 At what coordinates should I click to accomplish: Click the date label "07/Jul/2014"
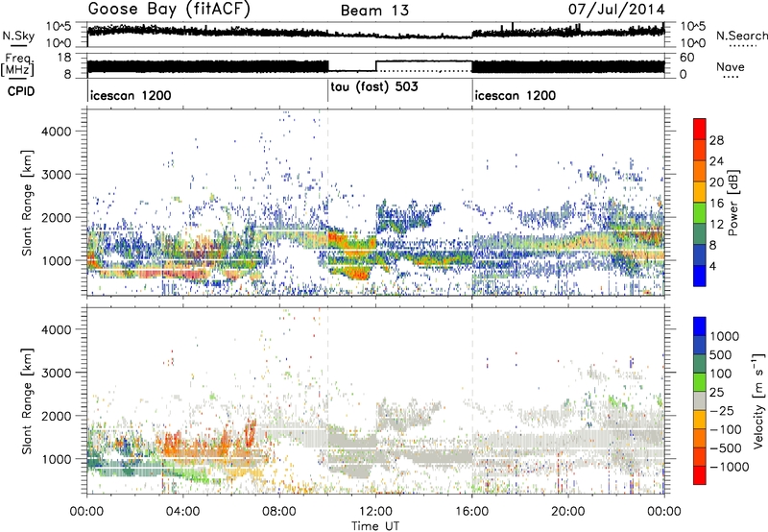tap(616, 10)
